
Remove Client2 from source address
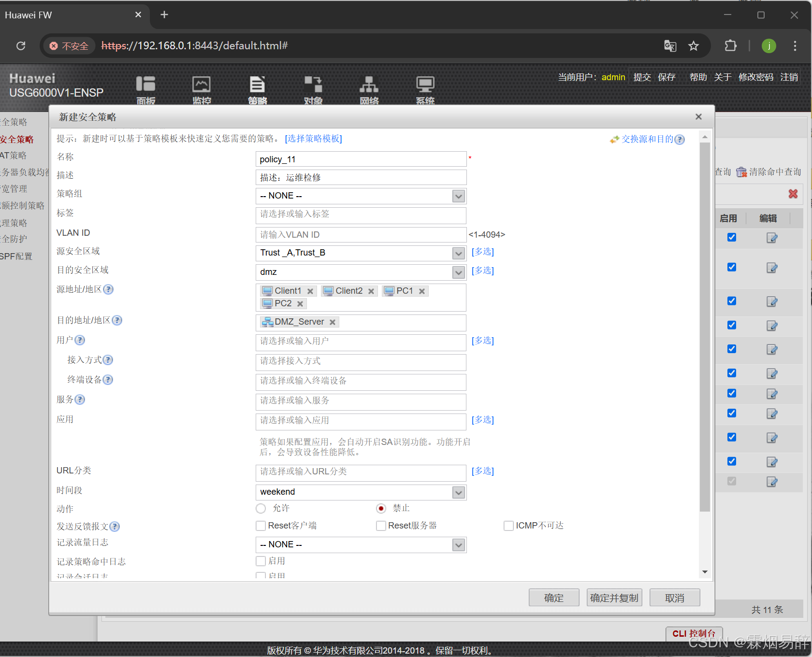371,291
